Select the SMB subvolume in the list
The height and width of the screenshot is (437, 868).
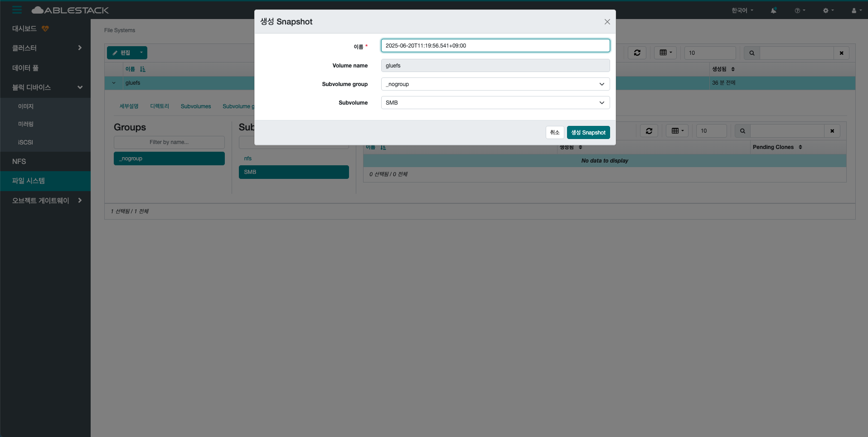coord(294,172)
